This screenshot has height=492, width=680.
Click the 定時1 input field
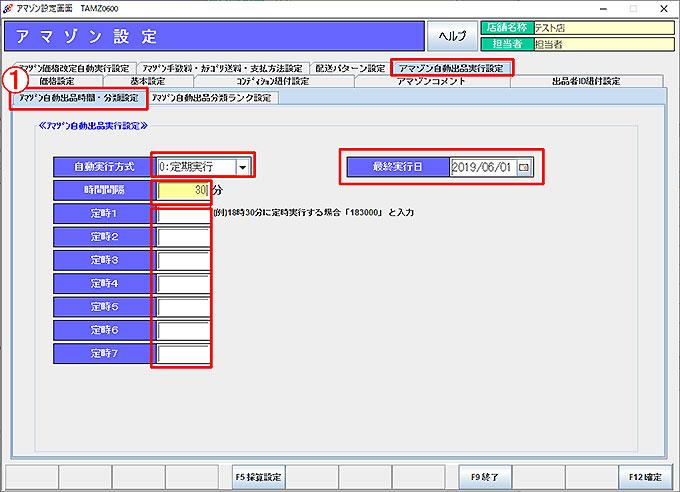(x=182, y=214)
